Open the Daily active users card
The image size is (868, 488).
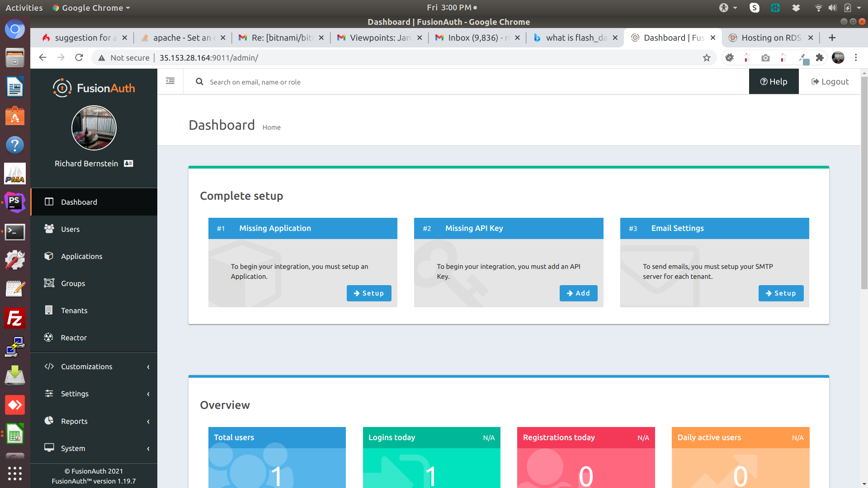741,457
